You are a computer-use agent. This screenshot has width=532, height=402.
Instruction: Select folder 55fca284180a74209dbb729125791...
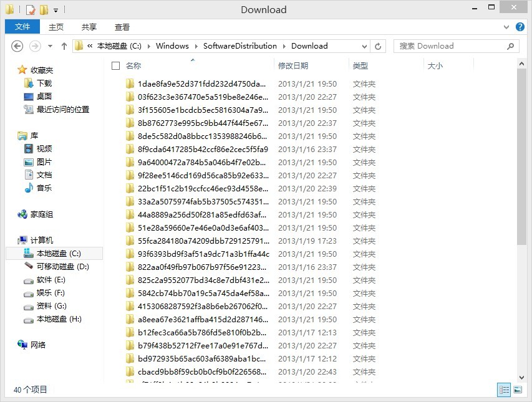coord(203,241)
